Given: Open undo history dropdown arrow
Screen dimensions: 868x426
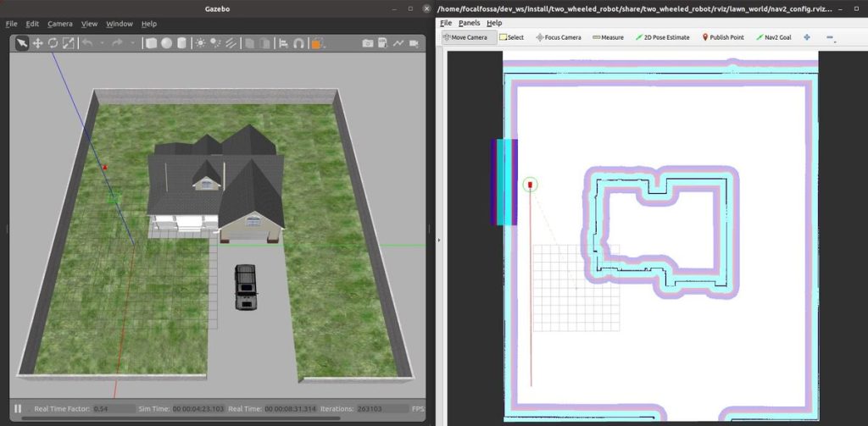Looking at the screenshot, I should 102,42.
